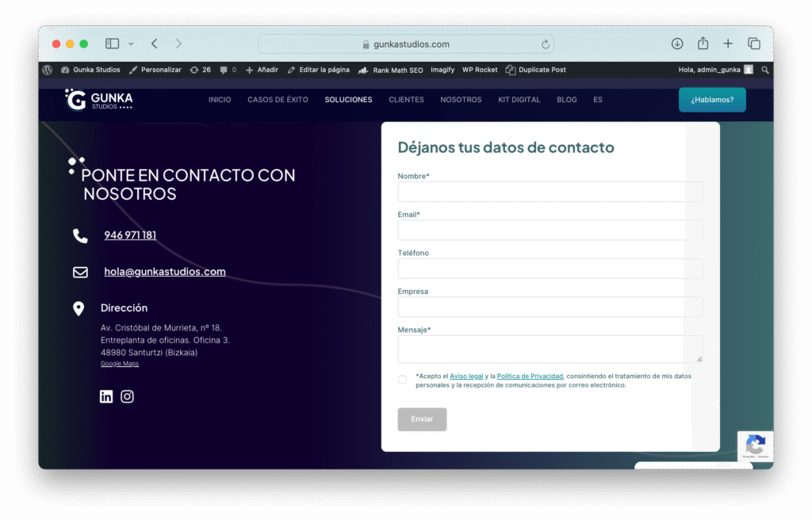Open the Google Maps link under the address
The height and width of the screenshot is (520, 812).
(119, 363)
